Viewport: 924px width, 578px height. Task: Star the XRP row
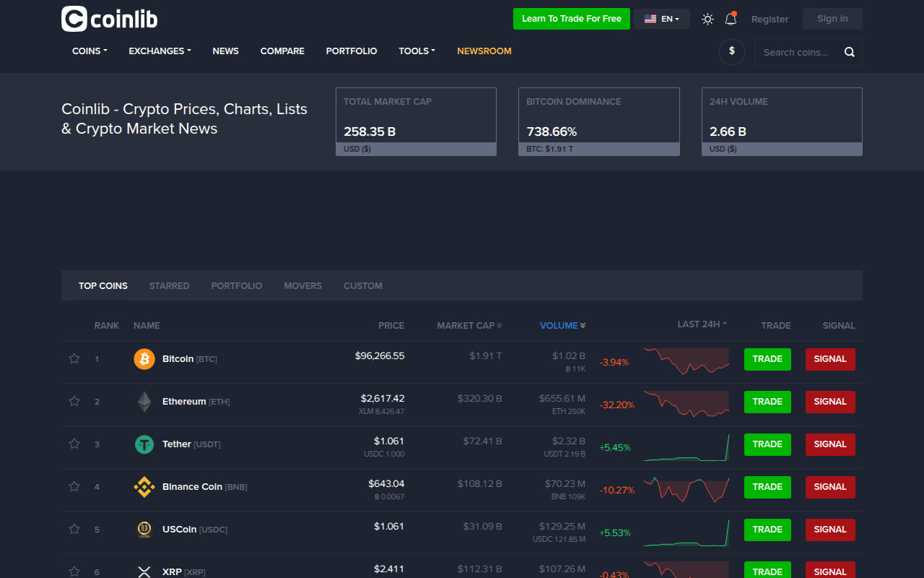tap(74, 571)
